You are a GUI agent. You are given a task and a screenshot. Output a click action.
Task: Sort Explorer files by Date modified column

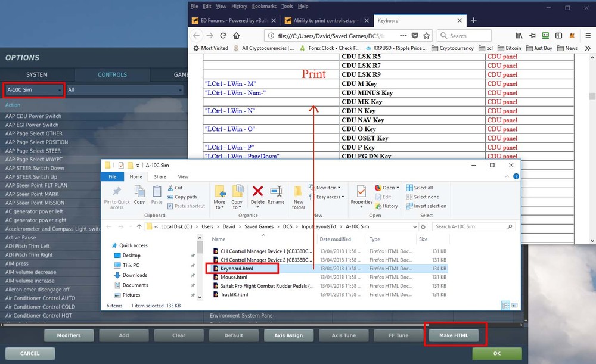tap(335, 239)
